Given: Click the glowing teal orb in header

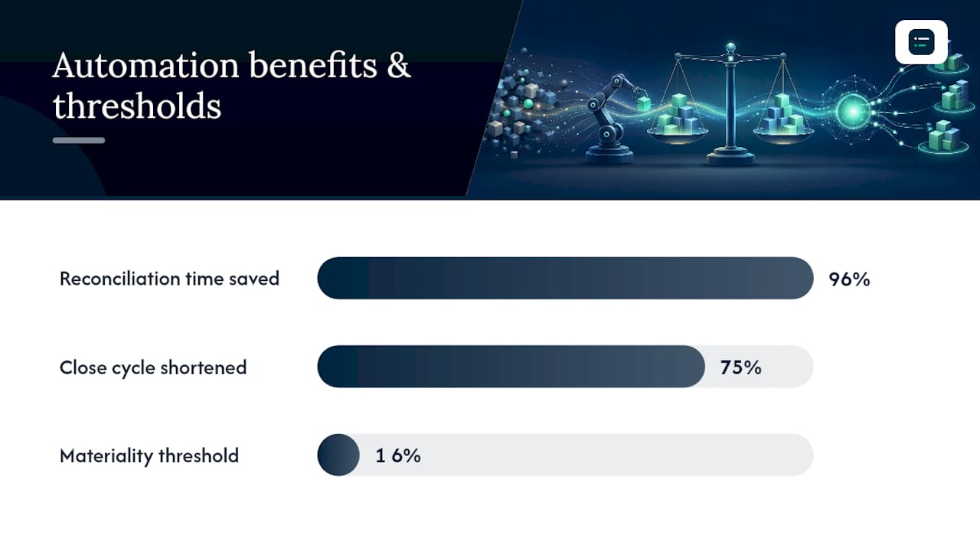Looking at the screenshot, I should pos(850,113).
